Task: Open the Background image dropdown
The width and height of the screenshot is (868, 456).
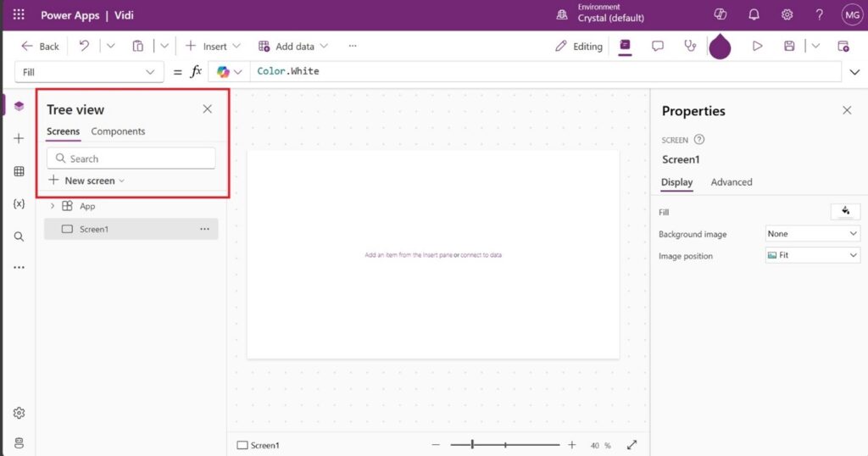Action: (x=812, y=234)
